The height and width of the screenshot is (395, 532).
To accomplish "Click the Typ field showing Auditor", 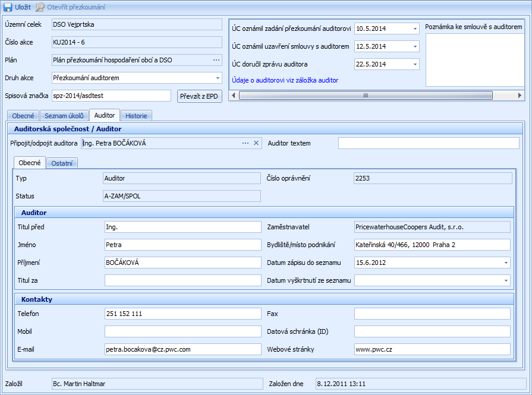I will tap(182, 178).
